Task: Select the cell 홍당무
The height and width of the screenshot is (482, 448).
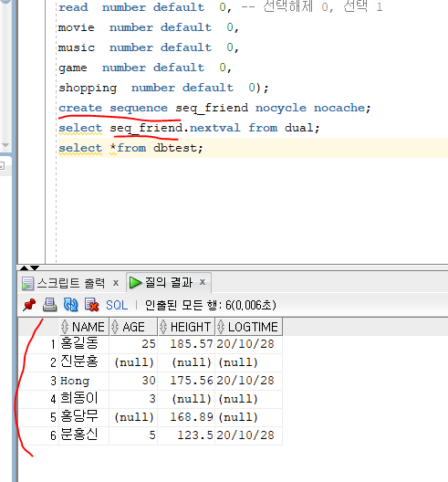Action: point(84,417)
